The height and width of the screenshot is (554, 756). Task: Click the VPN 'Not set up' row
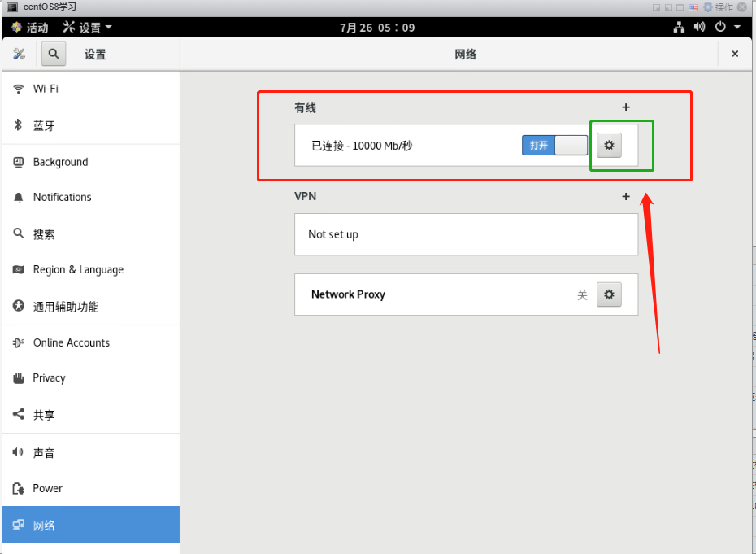tap(467, 234)
